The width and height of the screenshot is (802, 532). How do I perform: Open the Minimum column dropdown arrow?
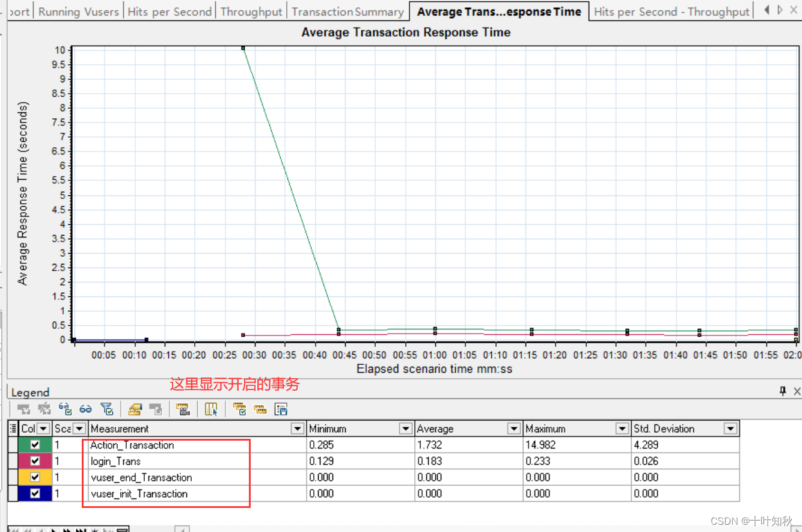[406, 429]
